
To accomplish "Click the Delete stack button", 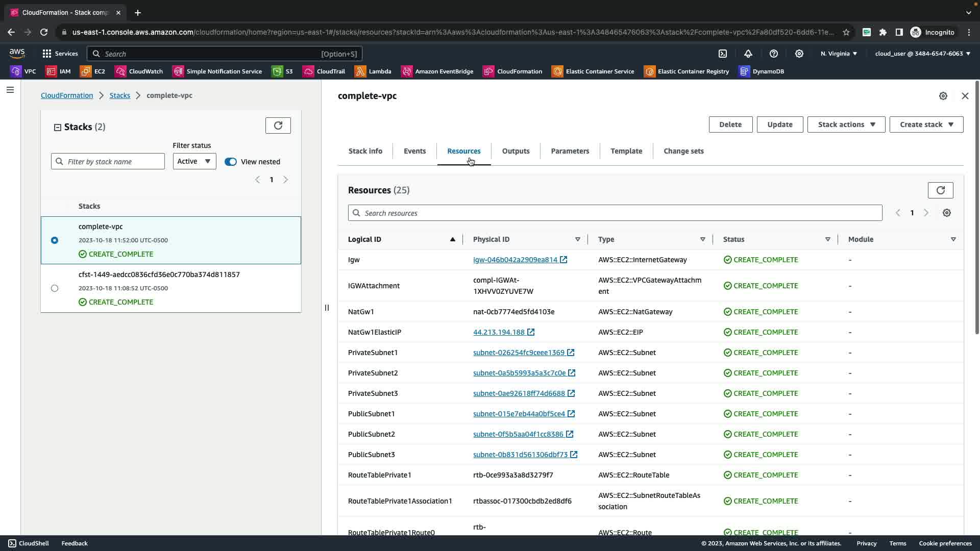I will (730, 124).
